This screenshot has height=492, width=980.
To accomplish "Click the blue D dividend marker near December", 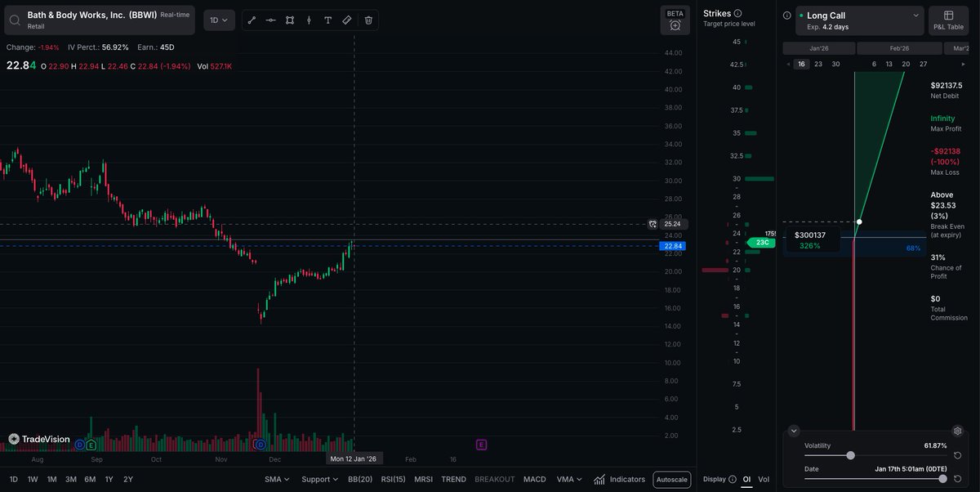I will pos(261,445).
